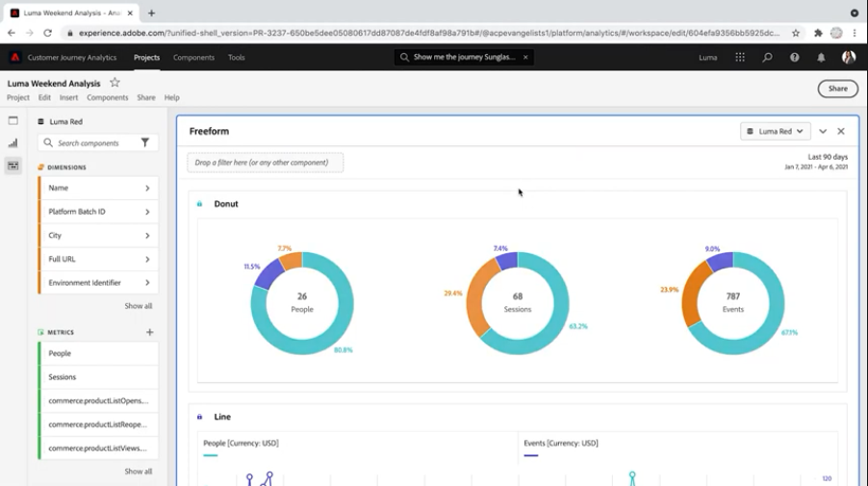The image size is (868, 486).
Task: Select the People metric
Action: [98, 353]
